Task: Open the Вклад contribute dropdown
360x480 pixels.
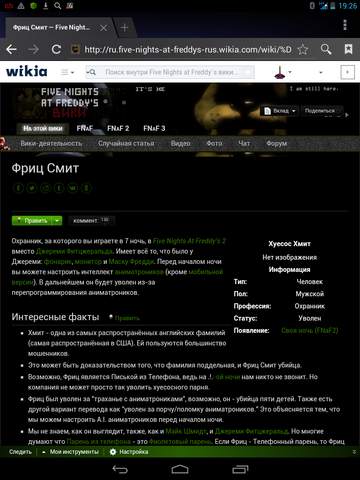Action: coord(279,111)
